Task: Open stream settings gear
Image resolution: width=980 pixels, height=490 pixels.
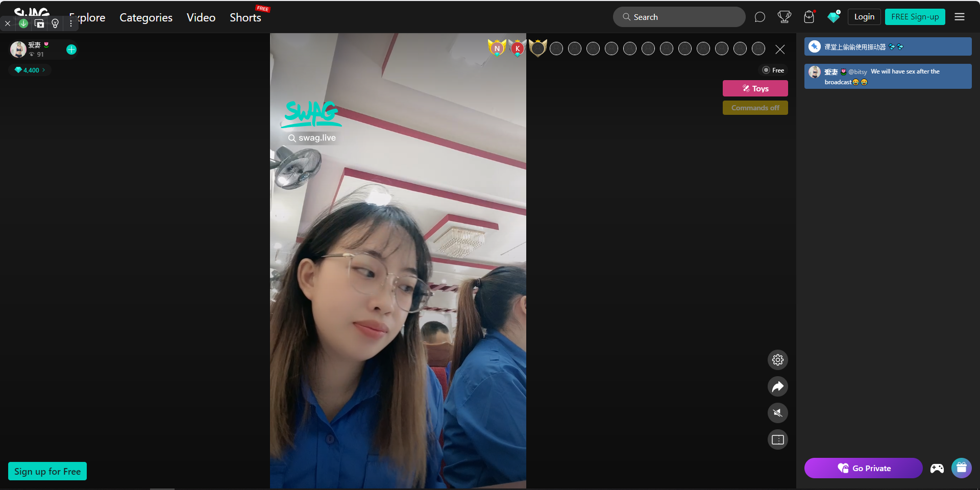Action: click(x=777, y=360)
